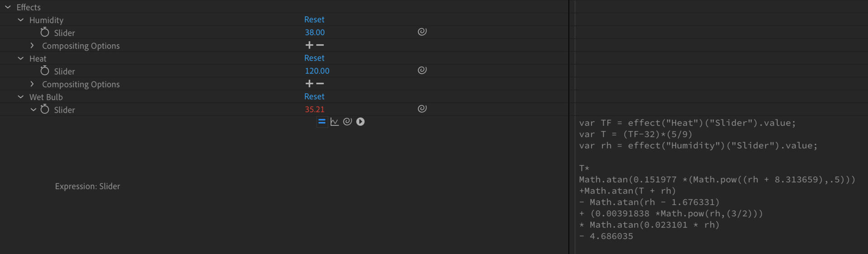The height and width of the screenshot is (254, 868).
Task: Click the expression pick whip icon
Action: click(x=347, y=122)
